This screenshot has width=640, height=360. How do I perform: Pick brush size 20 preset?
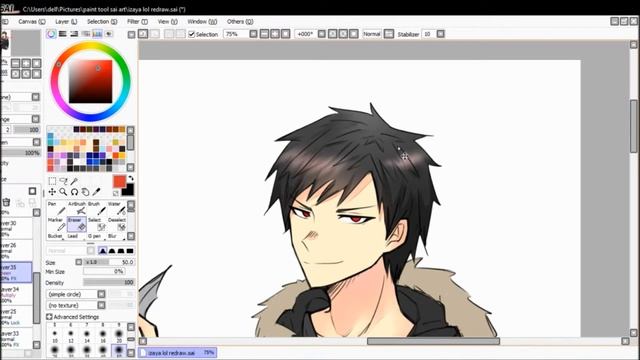pos(119,336)
